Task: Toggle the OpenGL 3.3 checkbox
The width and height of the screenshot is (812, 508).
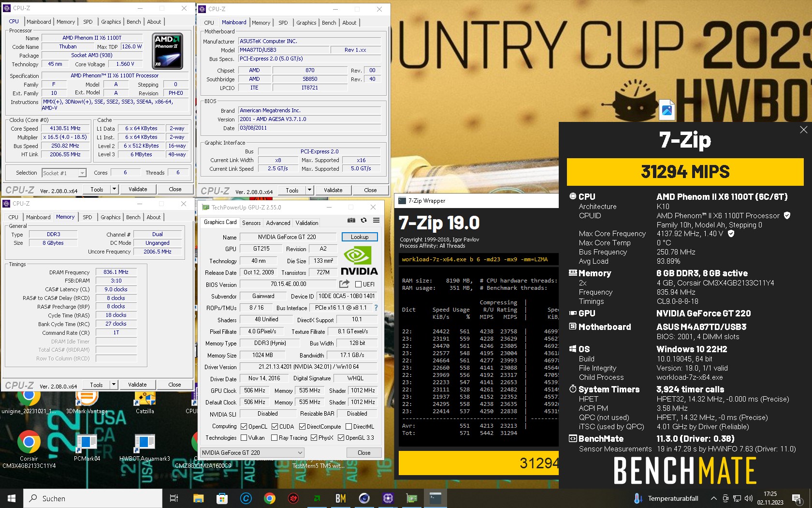Action: 341,438
